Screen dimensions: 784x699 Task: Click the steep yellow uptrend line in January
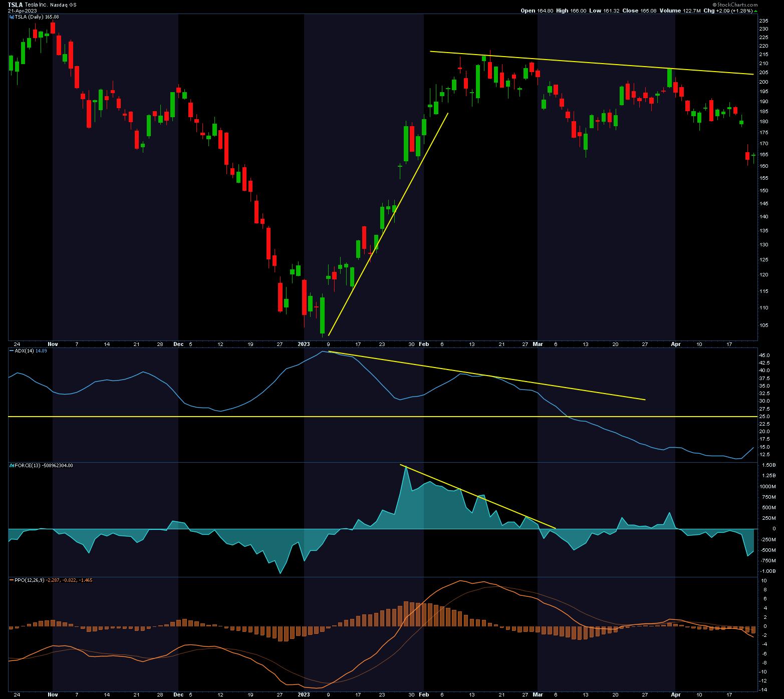pyautogui.click(x=388, y=224)
